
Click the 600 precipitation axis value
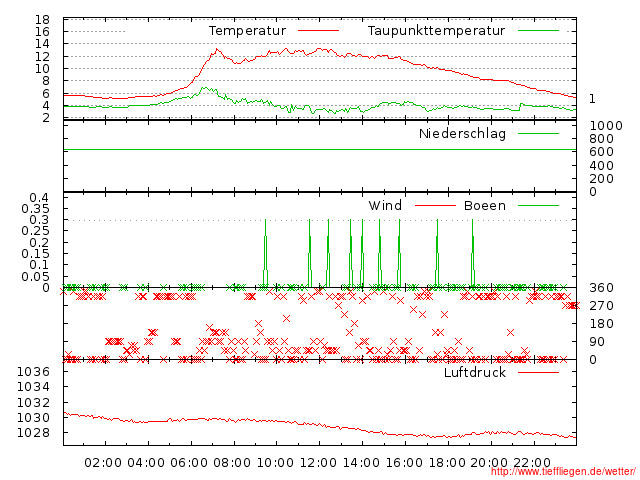[602, 152]
